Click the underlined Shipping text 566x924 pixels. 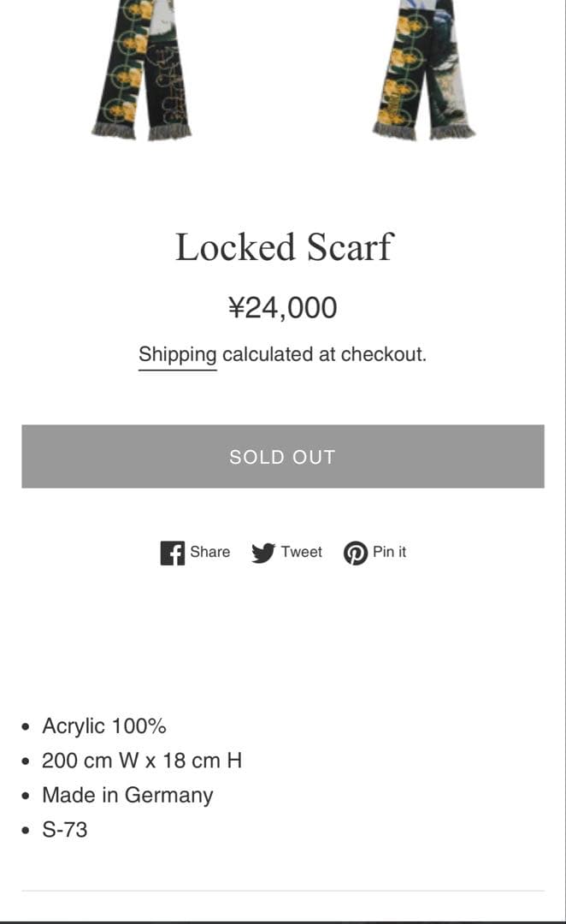[x=177, y=353]
